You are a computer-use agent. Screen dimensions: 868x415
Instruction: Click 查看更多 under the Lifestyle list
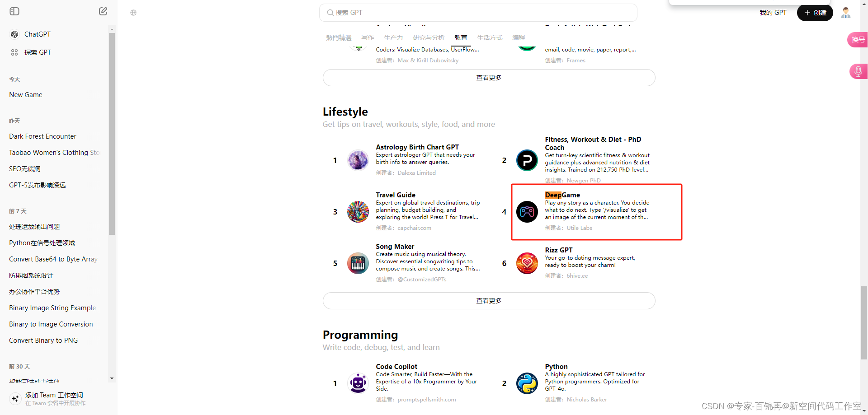click(x=489, y=301)
